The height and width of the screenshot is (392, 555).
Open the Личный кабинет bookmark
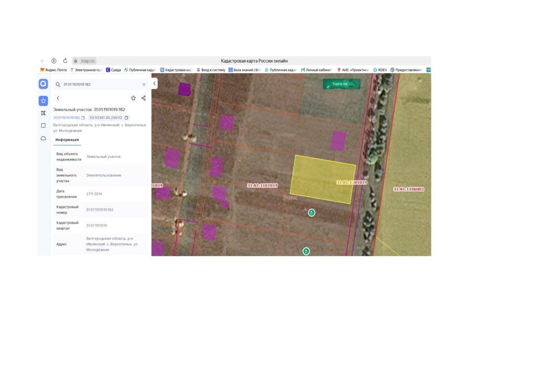[316, 70]
